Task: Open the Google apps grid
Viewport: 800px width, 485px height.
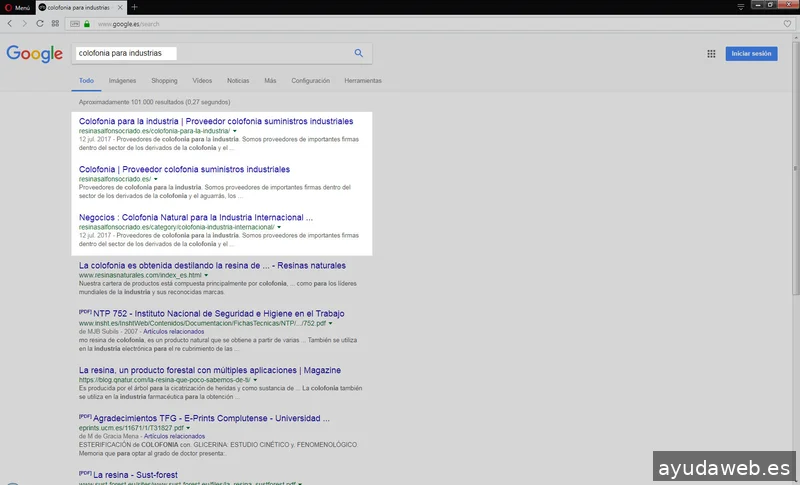Action: pos(711,54)
